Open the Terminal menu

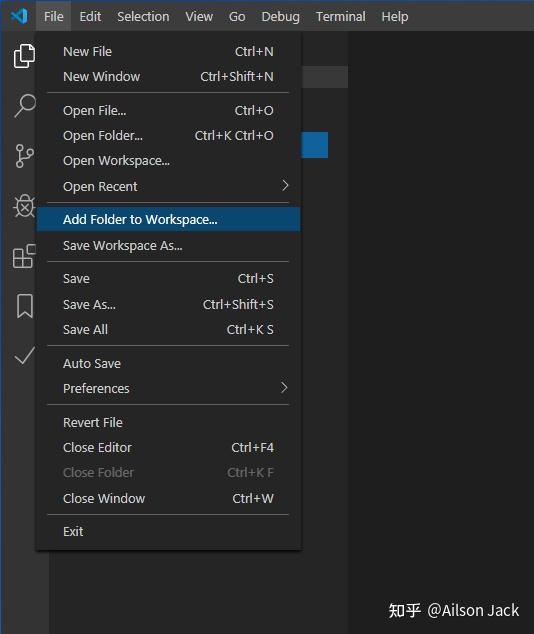[340, 17]
